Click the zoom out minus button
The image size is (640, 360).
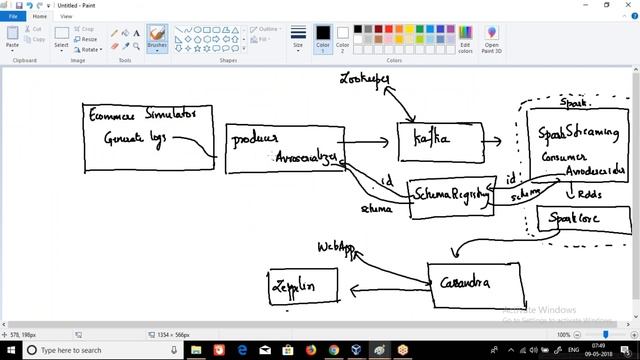(577, 335)
